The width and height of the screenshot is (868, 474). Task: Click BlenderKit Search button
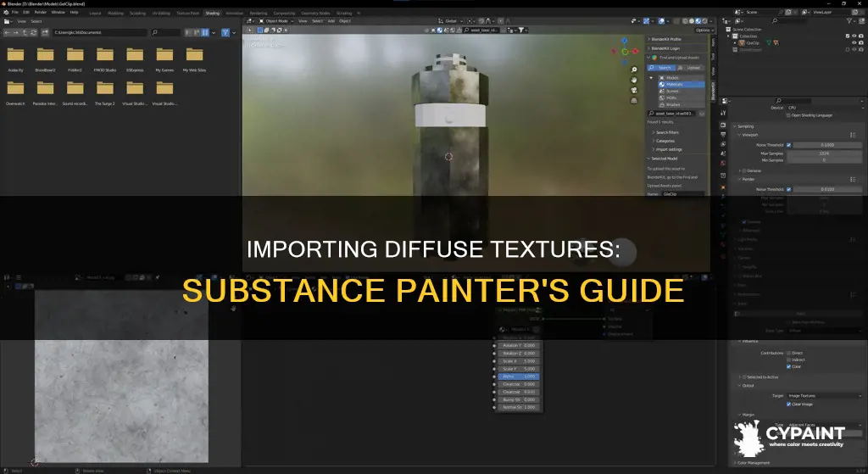point(660,68)
